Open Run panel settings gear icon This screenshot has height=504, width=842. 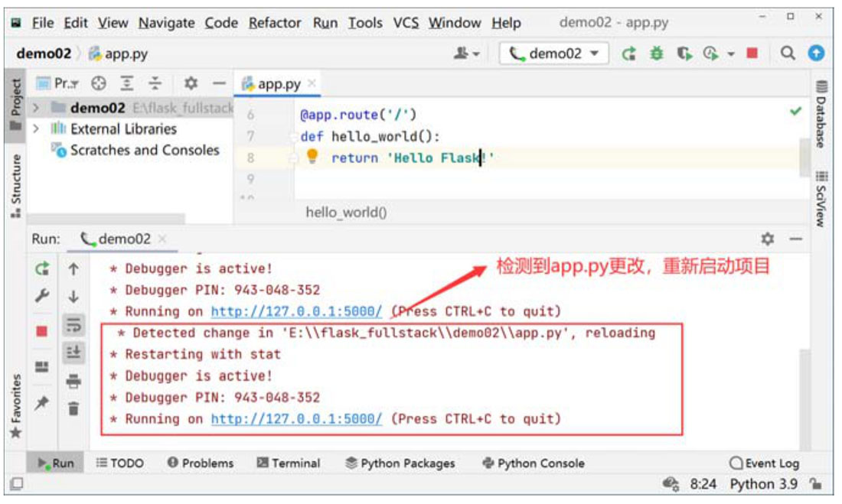click(768, 239)
